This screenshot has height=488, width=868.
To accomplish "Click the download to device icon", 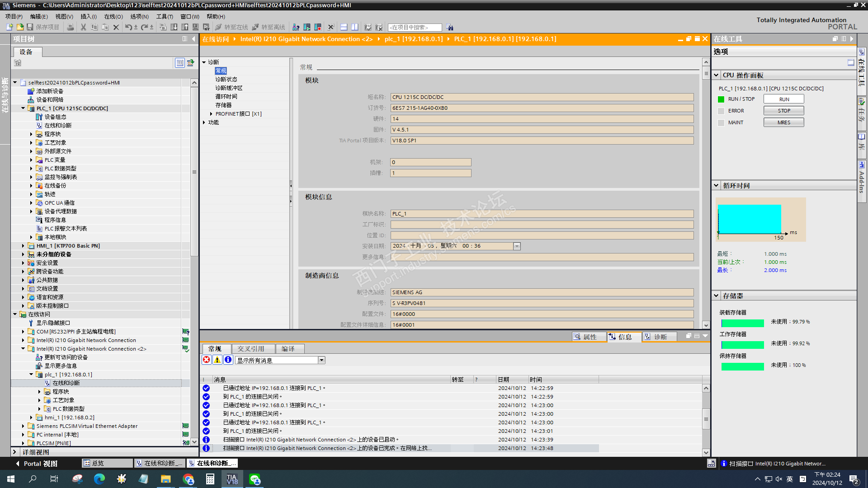I will click(x=174, y=27).
